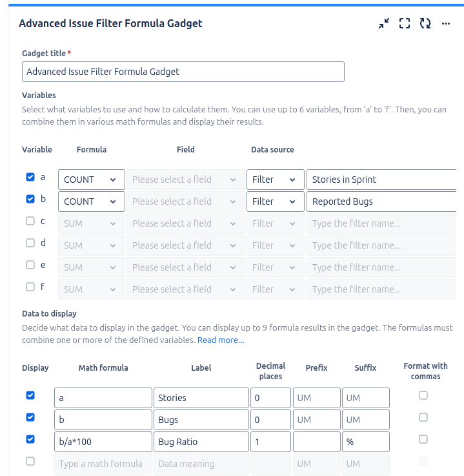Open Filter data source dropdown for variable b
Image resolution: width=464 pixels, height=476 pixels.
pyautogui.click(x=275, y=202)
